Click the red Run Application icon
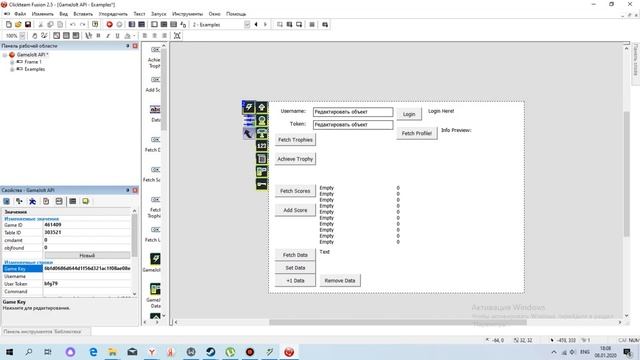Viewport: 640px width, 360px height. point(109,24)
